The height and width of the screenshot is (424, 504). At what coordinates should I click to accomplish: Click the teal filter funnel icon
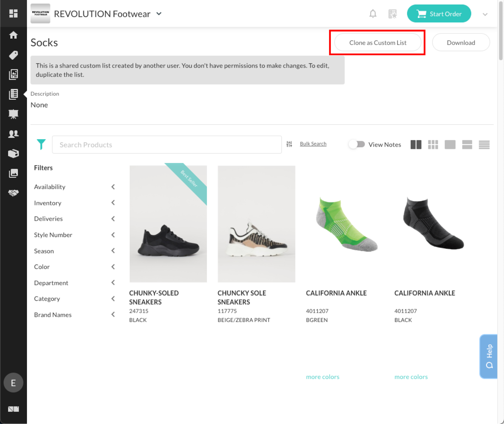click(41, 144)
